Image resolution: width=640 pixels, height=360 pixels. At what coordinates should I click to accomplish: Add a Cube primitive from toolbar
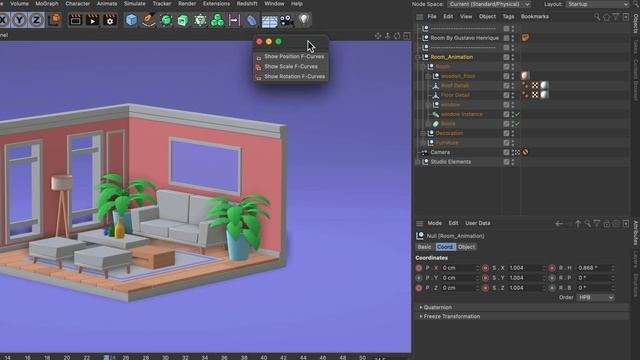(131, 20)
